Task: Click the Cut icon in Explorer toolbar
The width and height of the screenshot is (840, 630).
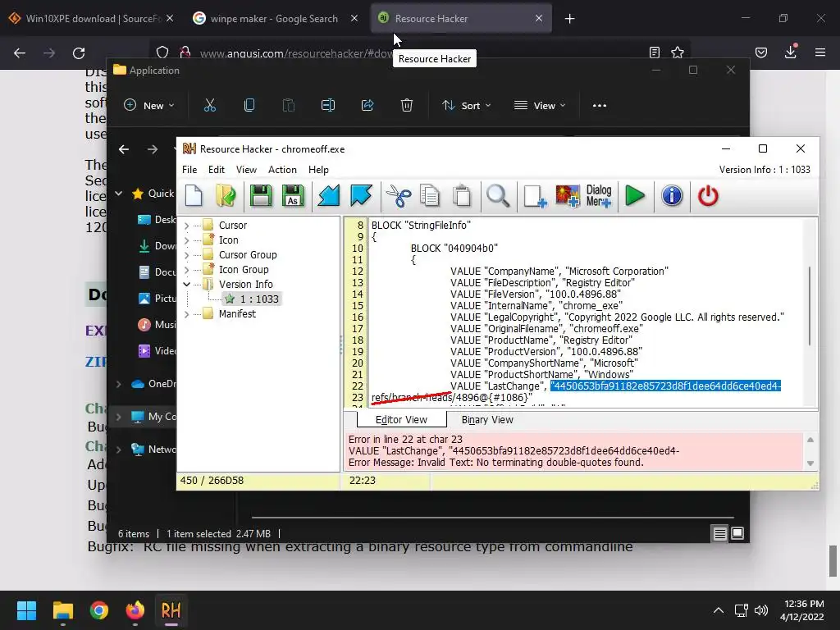Action: click(x=210, y=106)
